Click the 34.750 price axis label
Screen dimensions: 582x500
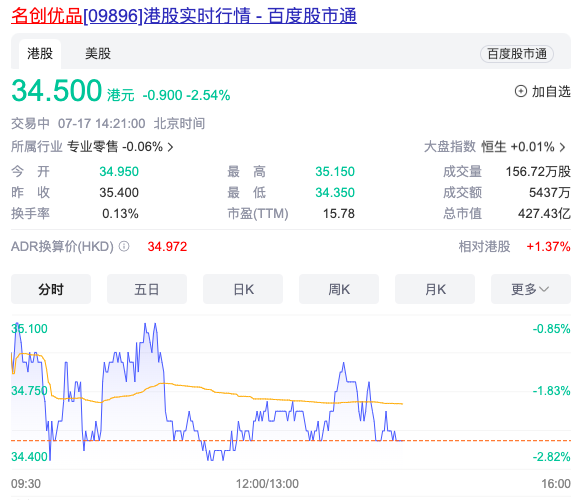coord(29,391)
